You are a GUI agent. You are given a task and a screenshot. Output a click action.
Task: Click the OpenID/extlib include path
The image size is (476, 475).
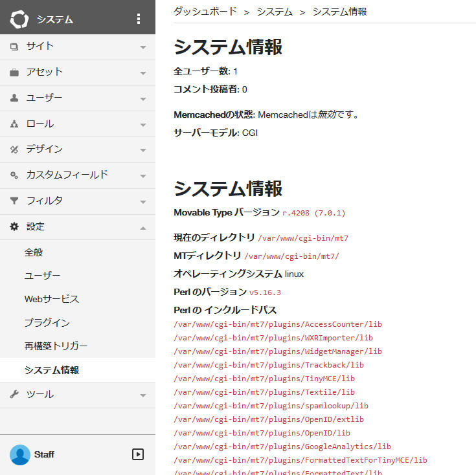coord(269,419)
